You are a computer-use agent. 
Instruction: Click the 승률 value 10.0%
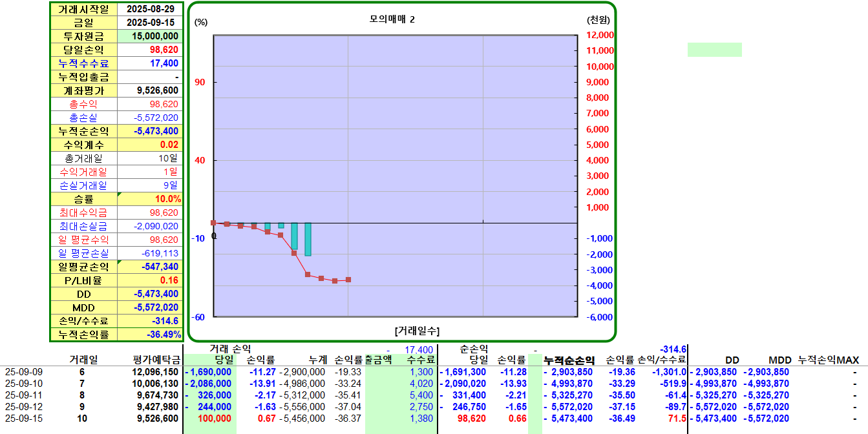(x=150, y=199)
